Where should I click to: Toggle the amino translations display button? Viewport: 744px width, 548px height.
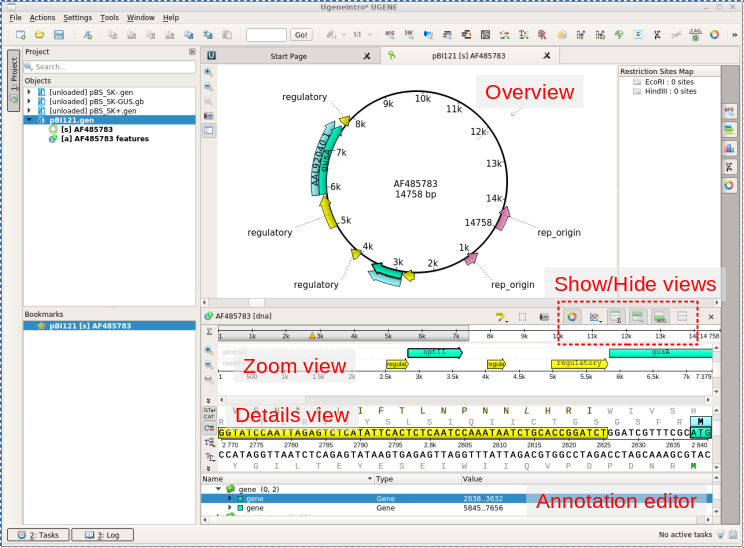coord(209,443)
